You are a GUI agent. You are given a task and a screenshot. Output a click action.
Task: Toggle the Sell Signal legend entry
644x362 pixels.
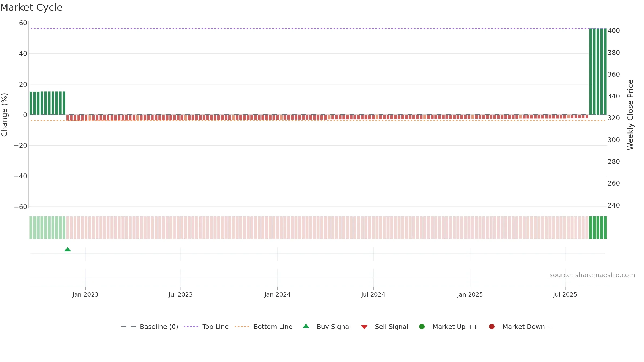[385, 327]
